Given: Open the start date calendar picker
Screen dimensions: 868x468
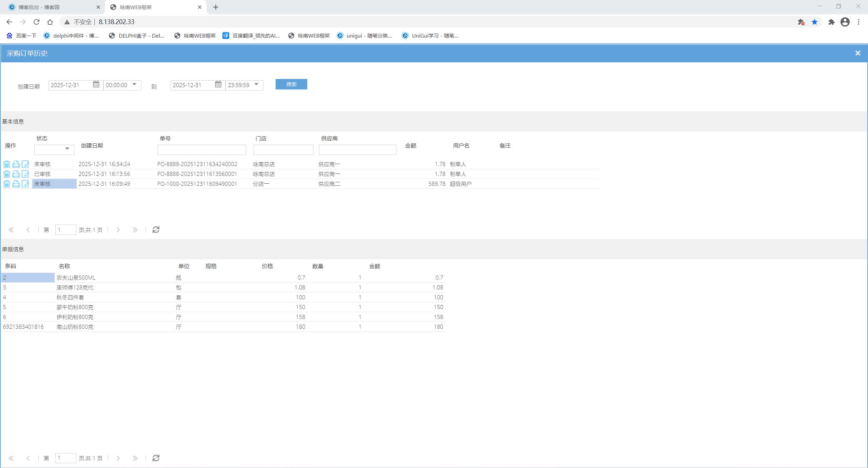Looking at the screenshot, I should (96, 84).
